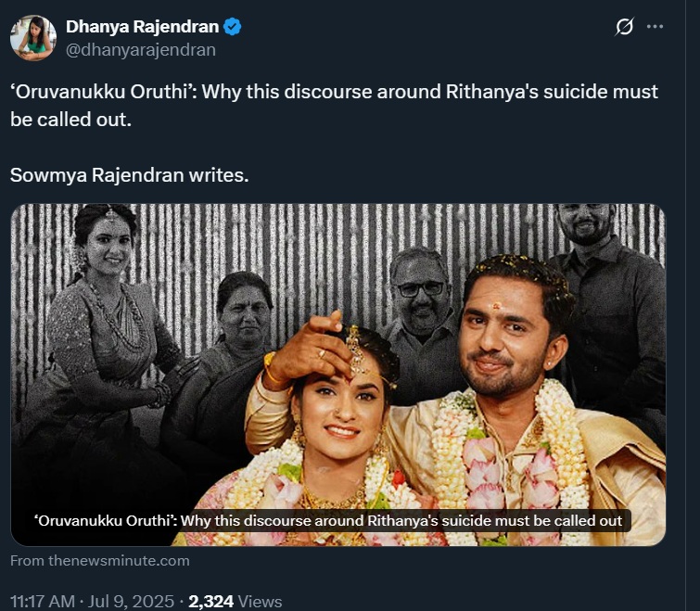The width and height of the screenshot is (700, 611).
Task: Click the 11:17 AM timestamp
Action: tap(42, 602)
